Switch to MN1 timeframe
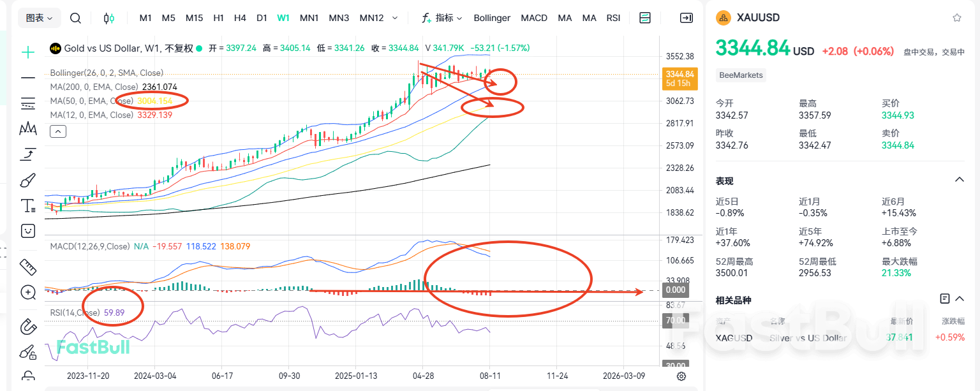The height and width of the screenshot is (391, 980). point(309,18)
